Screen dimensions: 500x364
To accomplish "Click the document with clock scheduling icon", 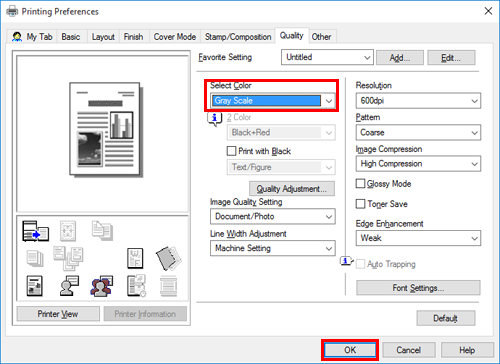I will point(136,286).
